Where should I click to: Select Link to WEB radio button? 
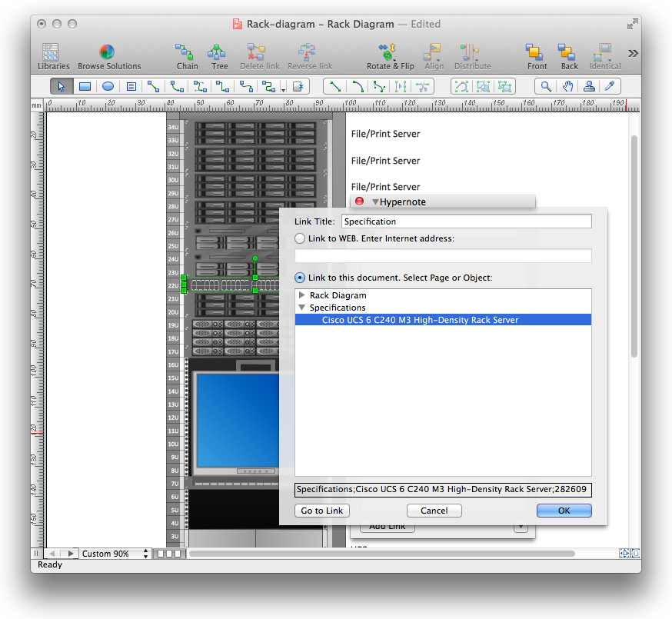pos(301,238)
